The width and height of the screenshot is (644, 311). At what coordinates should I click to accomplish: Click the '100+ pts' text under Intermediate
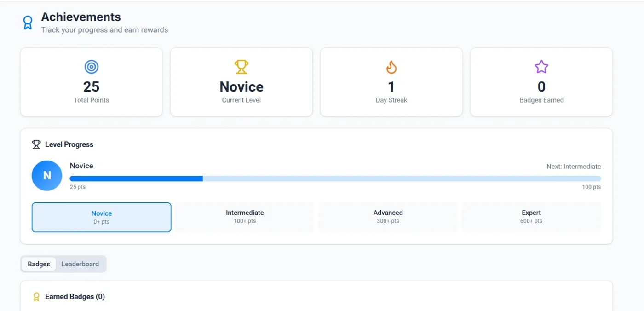coord(245,221)
